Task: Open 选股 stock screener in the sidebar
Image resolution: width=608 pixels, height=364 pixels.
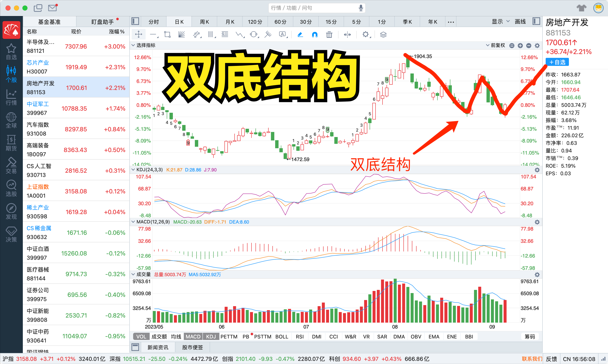Action: coord(11,189)
